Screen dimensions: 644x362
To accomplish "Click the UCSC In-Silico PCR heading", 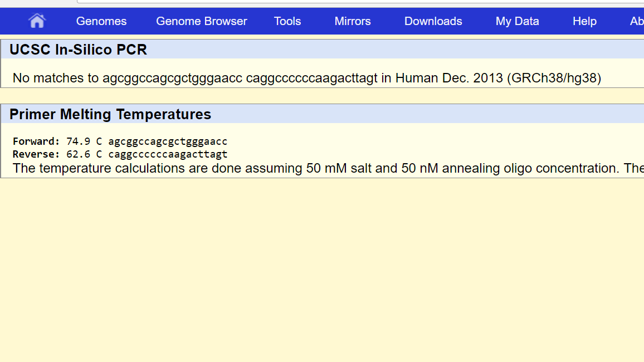I will [x=78, y=50].
